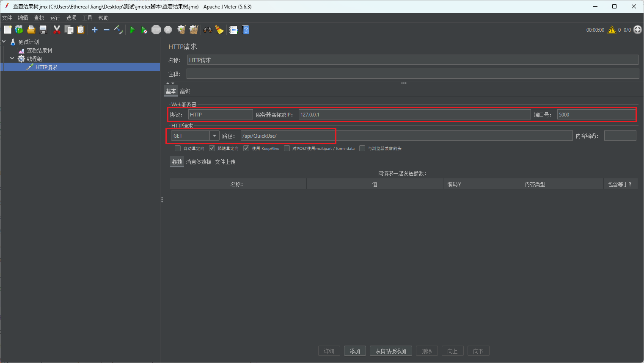Click the server IP field 127.0.0.1
Image resolution: width=644 pixels, height=363 pixels.
415,114
